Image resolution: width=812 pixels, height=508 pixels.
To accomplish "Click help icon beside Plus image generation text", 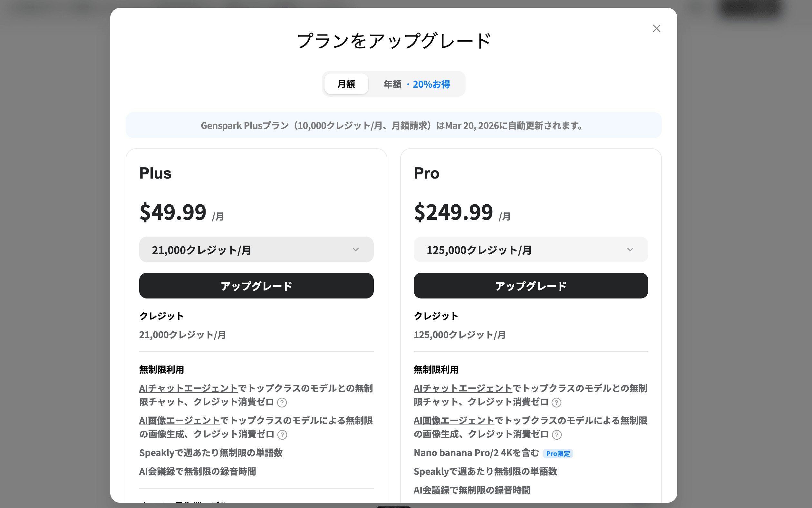I will 282,435.
